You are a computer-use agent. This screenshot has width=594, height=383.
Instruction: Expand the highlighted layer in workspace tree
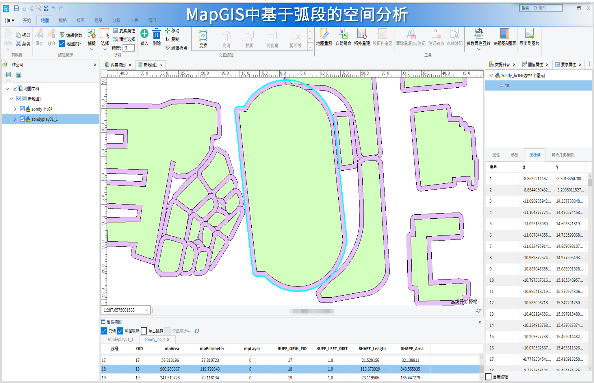coord(15,119)
